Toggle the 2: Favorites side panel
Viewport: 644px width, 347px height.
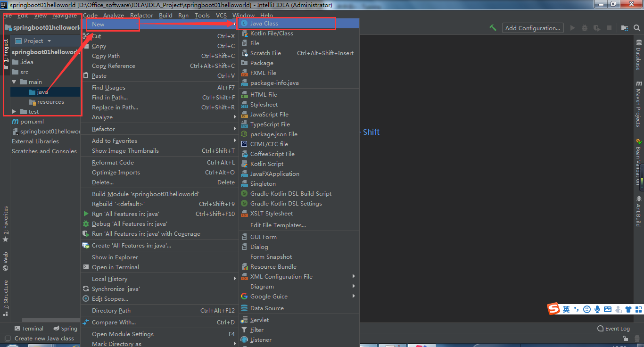point(6,224)
